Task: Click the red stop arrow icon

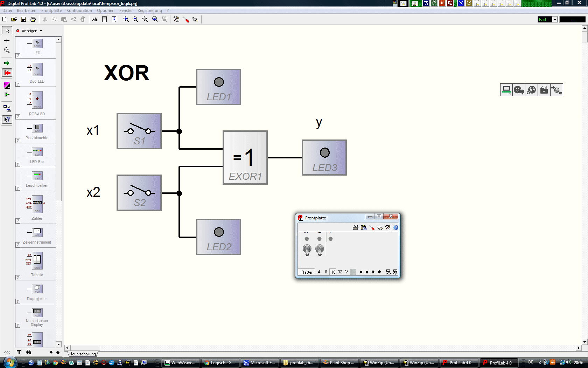Action: tap(7, 73)
